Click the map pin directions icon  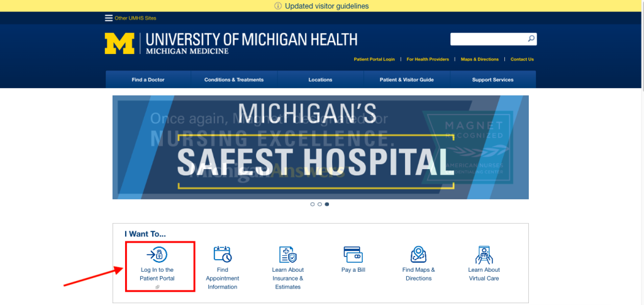point(418,255)
